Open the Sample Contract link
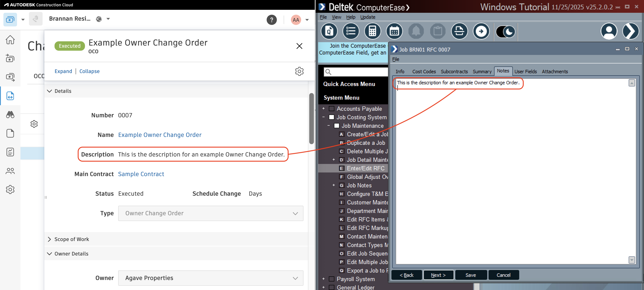The image size is (644, 290). [x=141, y=174]
